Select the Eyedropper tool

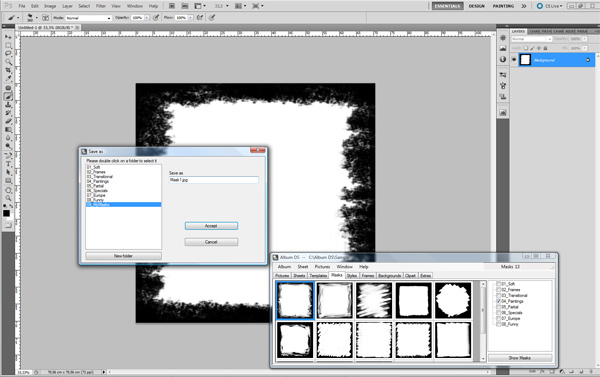pos(8,78)
